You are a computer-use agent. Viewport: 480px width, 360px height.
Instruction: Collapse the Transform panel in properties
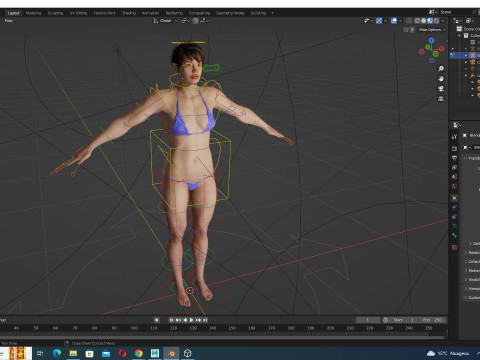[x=472, y=158]
